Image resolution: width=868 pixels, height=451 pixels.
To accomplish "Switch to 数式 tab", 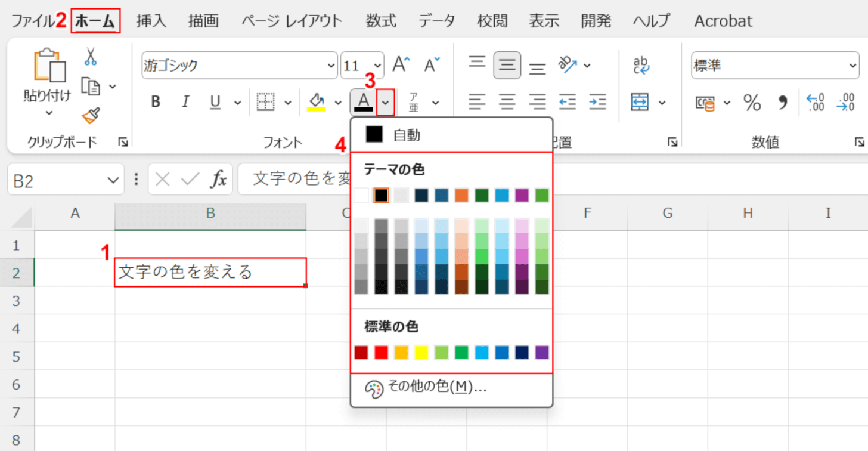I will [381, 21].
